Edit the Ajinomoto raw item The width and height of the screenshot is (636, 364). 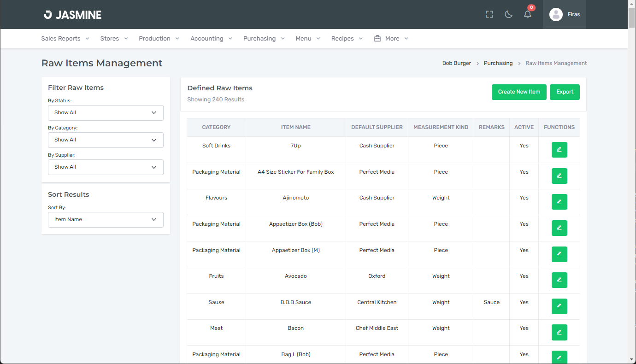[x=559, y=202]
